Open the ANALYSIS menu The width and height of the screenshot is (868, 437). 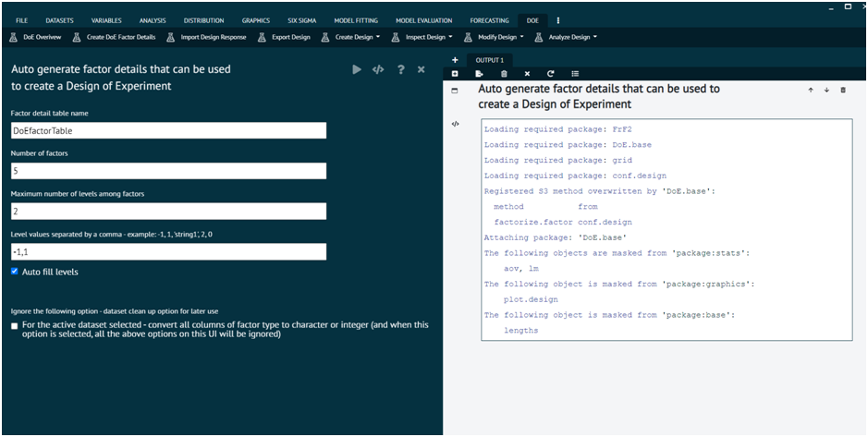pos(153,20)
